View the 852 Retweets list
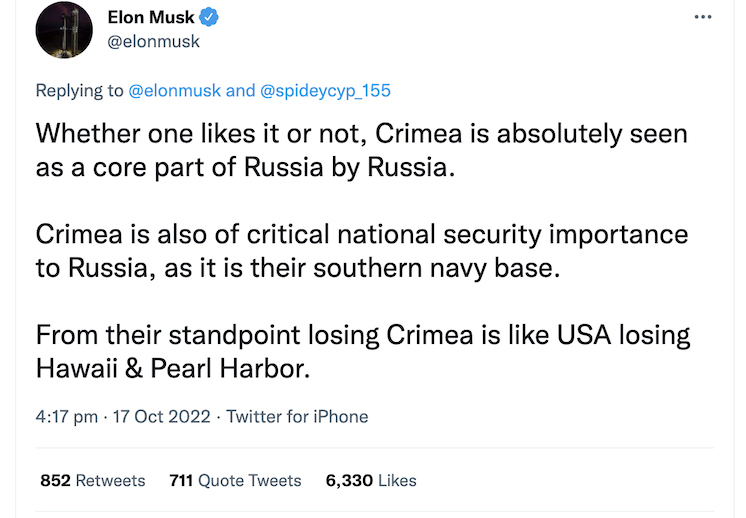The height and width of the screenshot is (518, 746). point(92,480)
